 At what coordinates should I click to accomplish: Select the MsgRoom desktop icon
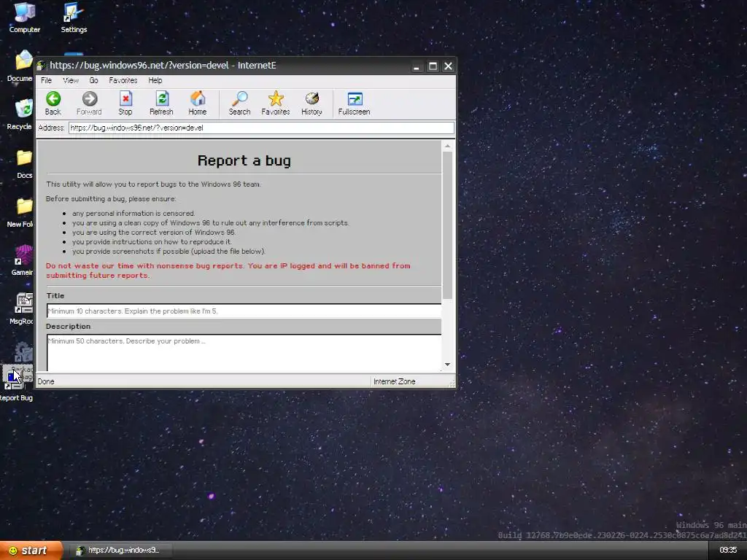(22, 309)
